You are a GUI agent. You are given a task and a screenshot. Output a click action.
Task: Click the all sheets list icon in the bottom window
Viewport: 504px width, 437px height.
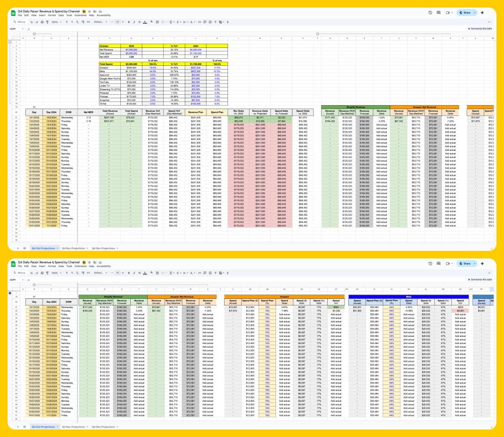24,427
